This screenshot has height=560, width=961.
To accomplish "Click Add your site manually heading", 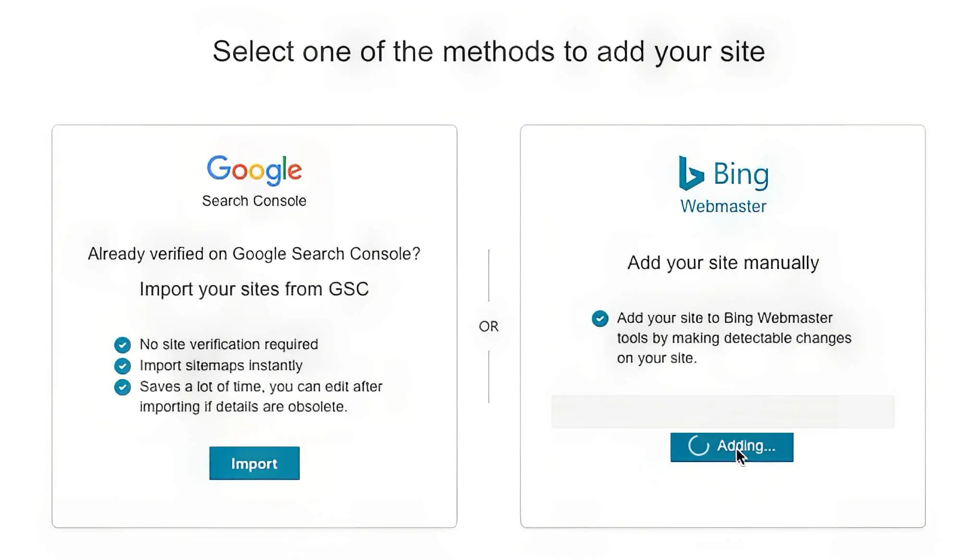I will 723,263.
